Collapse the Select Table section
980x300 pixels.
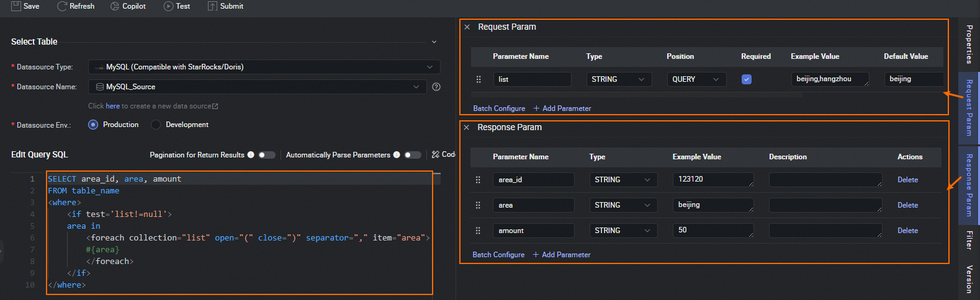pyautogui.click(x=434, y=42)
